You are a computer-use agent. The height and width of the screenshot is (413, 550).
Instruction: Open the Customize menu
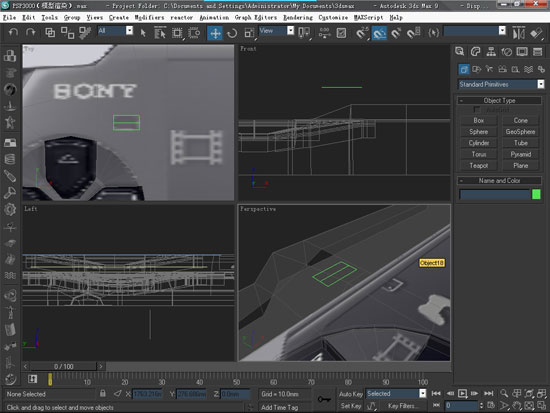[x=333, y=17]
